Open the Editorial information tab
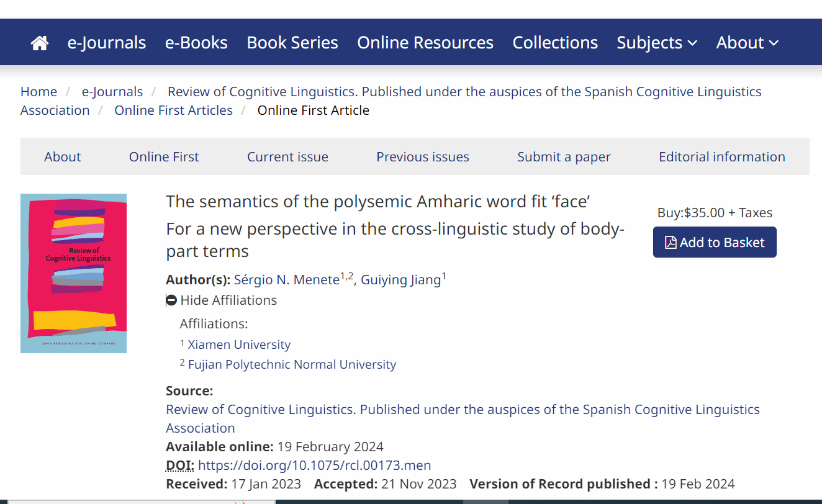This screenshot has height=504, width=822. click(x=721, y=157)
